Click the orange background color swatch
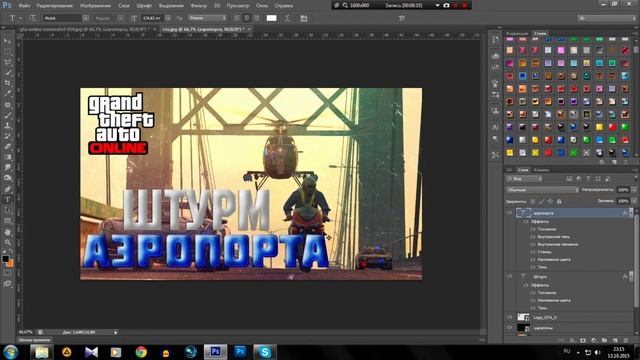 (10, 263)
